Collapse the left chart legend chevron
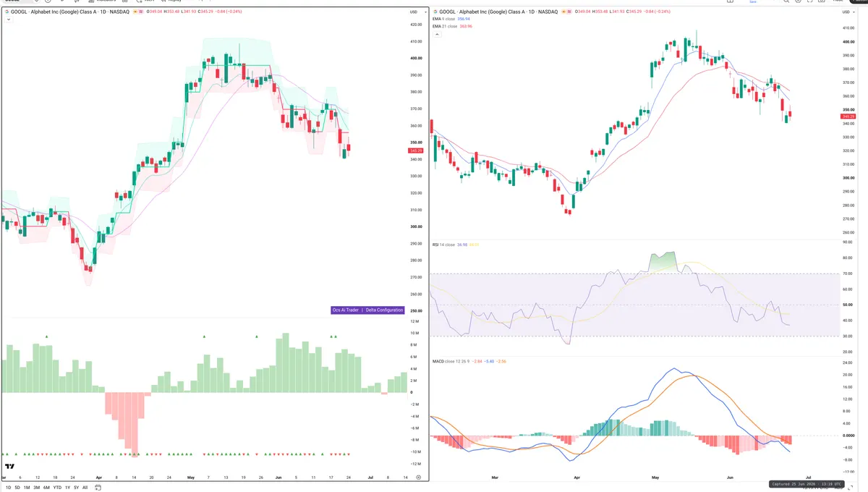Image resolution: width=868 pixels, height=492 pixels. [x=7, y=19]
